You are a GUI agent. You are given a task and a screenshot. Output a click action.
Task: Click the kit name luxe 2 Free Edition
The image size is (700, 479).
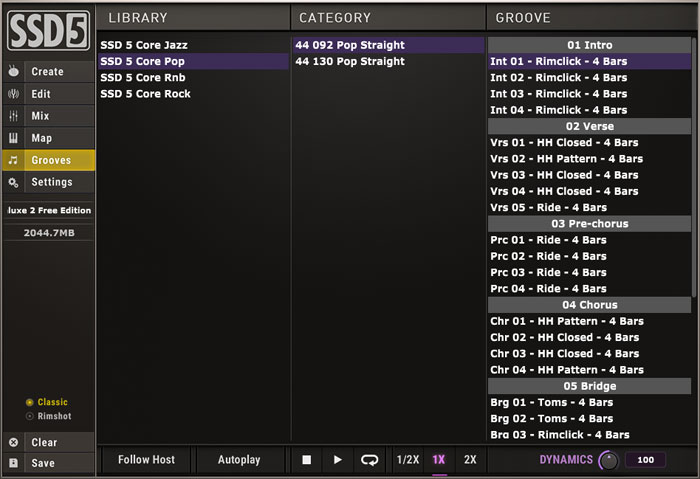pos(49,210)
